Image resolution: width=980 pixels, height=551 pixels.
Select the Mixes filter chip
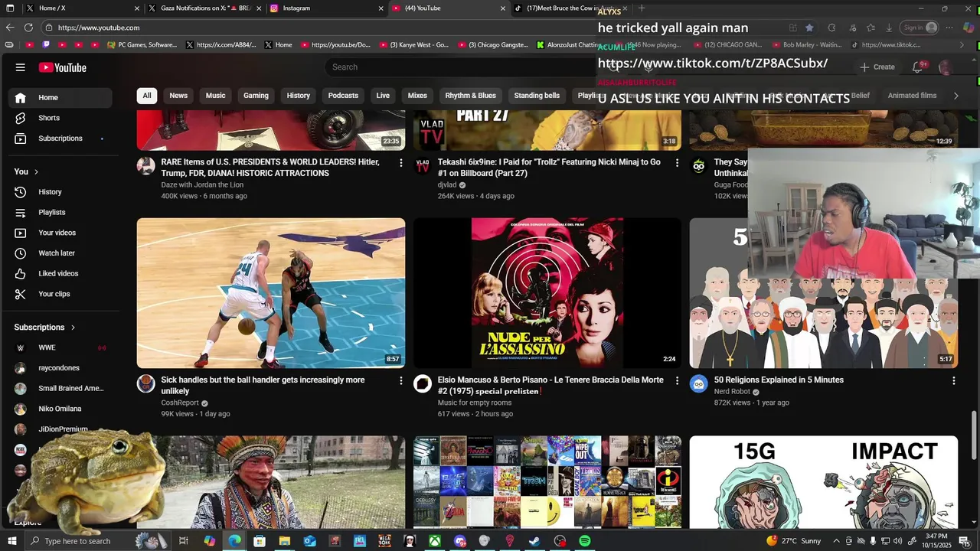[417, 96]
